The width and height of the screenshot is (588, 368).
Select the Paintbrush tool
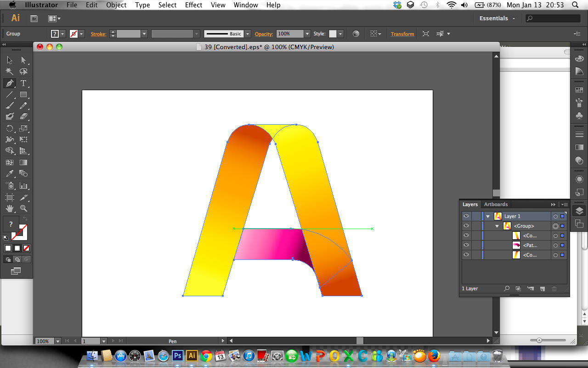click(x=10, y=106)
